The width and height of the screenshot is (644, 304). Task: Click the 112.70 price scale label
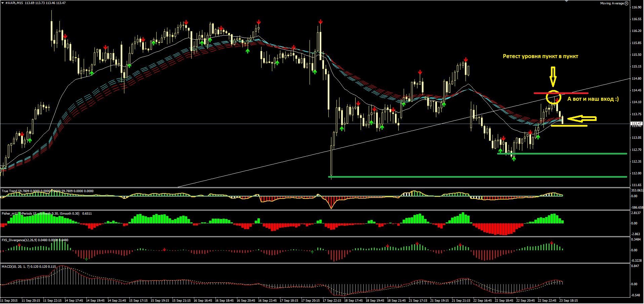point(637,149)
